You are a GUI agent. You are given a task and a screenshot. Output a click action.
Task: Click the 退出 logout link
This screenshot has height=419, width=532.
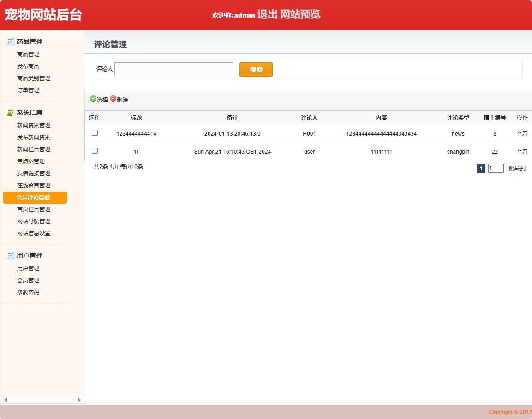click(x=267, y=14)
